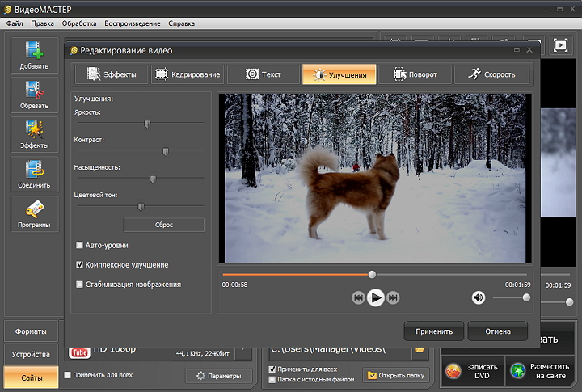Open Эффекты from the left sidebar
The width and height of the screenshot is (582, 392).
(34, 134)
